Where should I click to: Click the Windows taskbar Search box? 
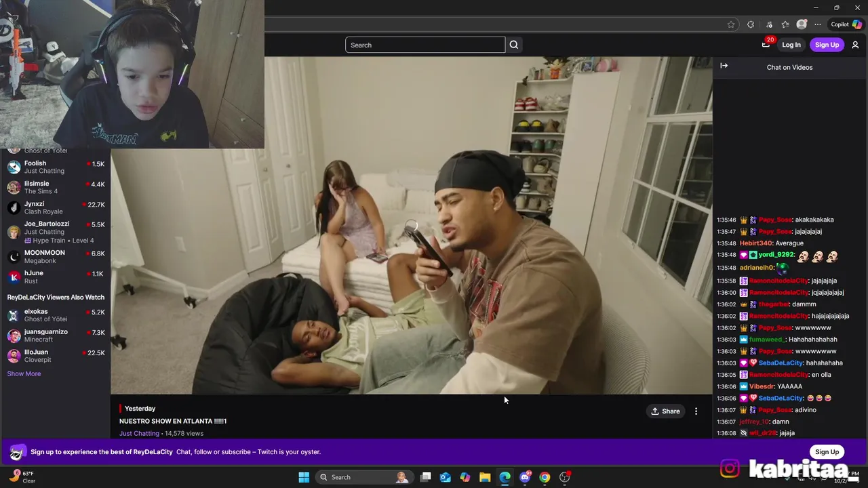[365, 477]
